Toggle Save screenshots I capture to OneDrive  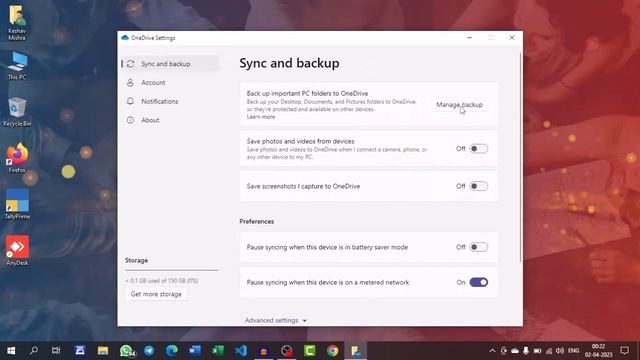tap(478, 186)
